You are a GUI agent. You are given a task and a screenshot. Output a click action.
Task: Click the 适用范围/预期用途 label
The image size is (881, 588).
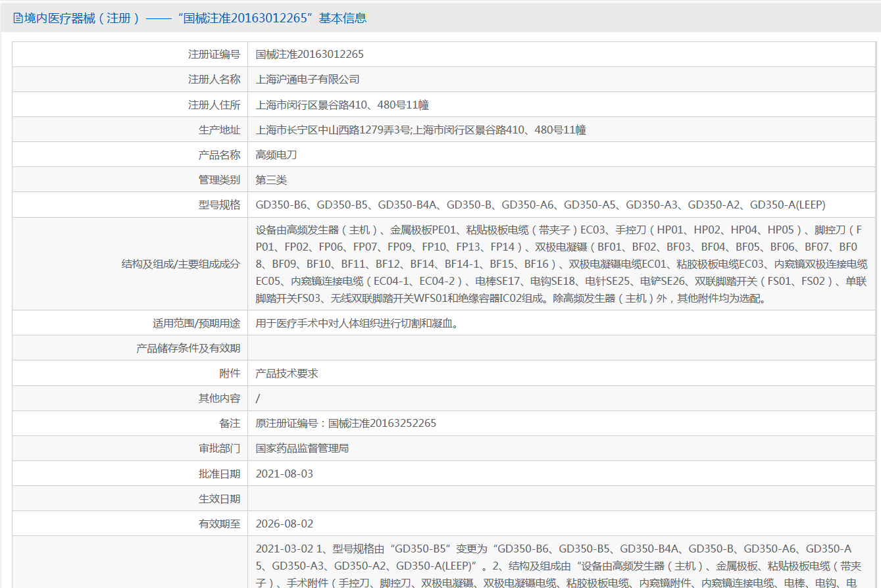click(197, 323)
